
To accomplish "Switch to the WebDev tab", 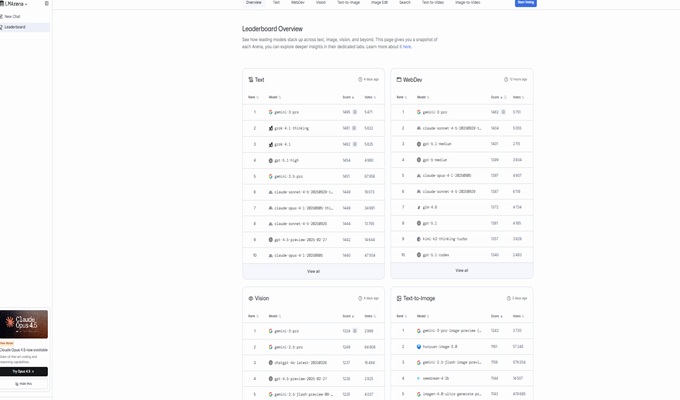I will point(298,3).
